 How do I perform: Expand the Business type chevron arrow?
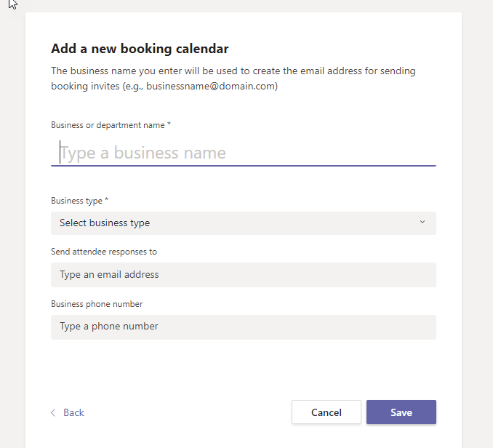422,223
